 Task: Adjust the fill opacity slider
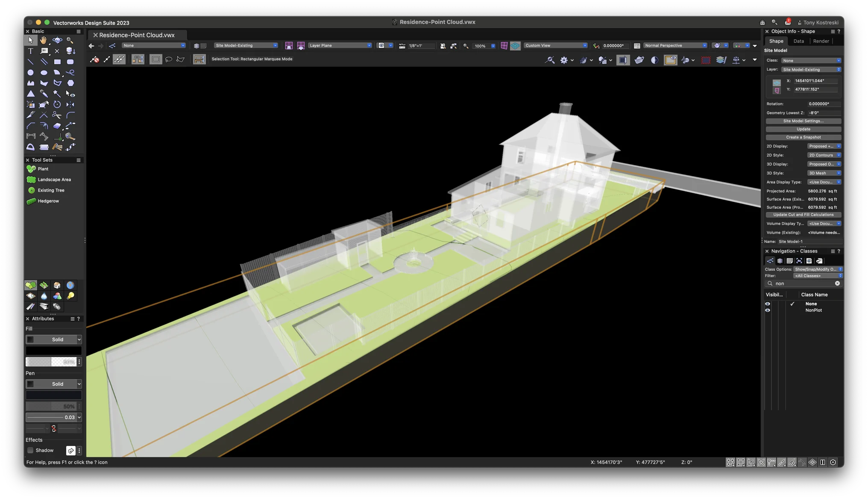point(50,362)
